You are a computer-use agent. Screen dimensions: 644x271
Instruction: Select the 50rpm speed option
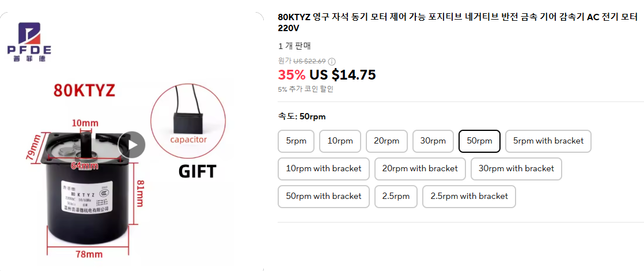pyautogui.click(x=479, y=141)
